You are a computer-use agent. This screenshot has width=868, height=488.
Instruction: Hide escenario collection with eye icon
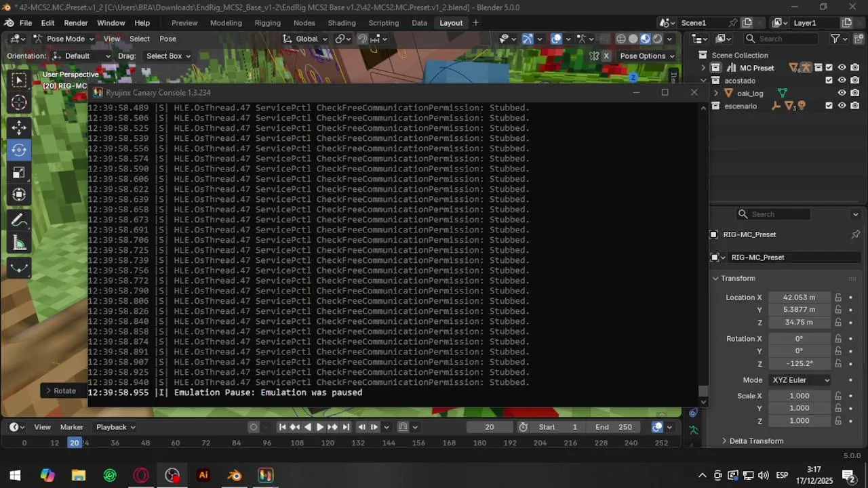(842, 106)
